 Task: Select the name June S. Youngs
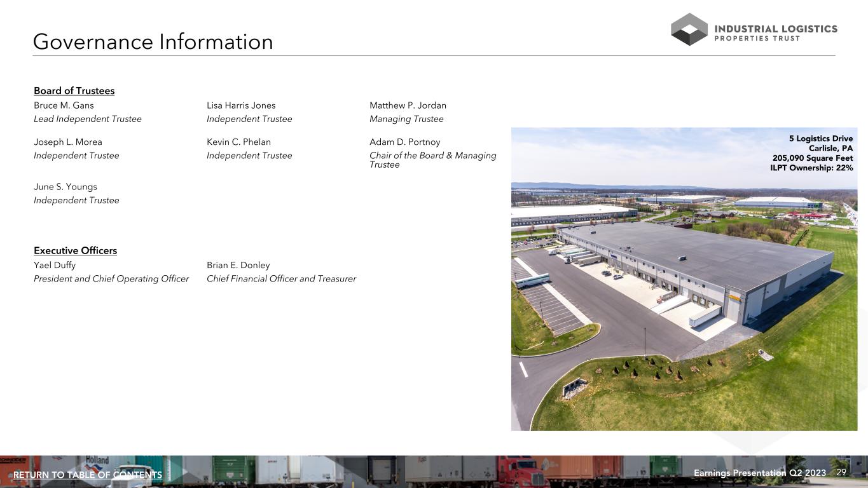click(x=65, y=187)
